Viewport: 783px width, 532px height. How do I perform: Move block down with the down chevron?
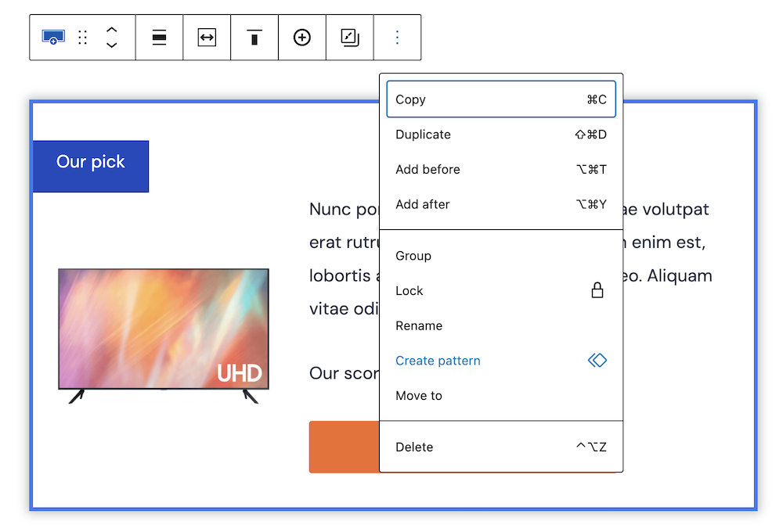point(111,45)
